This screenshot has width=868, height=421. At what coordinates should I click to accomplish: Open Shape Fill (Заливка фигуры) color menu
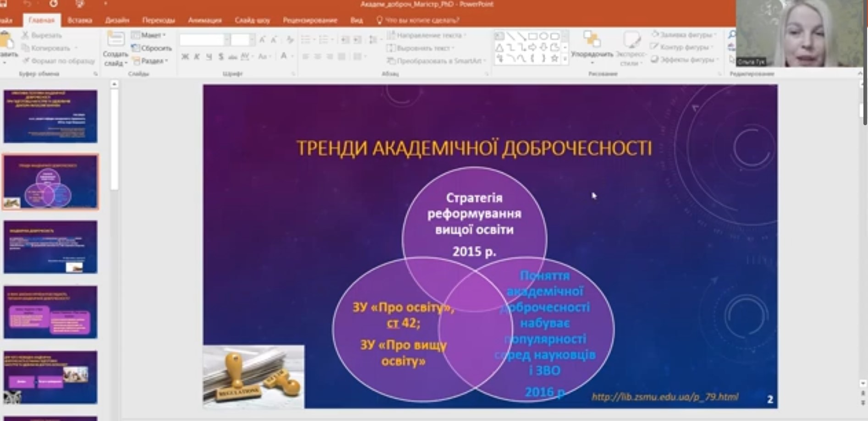(683, 34)
